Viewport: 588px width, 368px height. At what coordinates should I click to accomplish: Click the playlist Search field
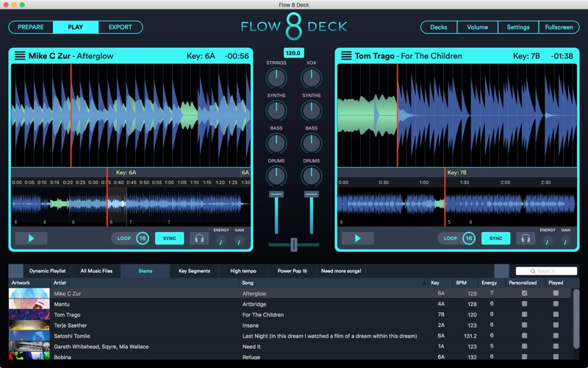pyautogui.click(x=545, y=271)
